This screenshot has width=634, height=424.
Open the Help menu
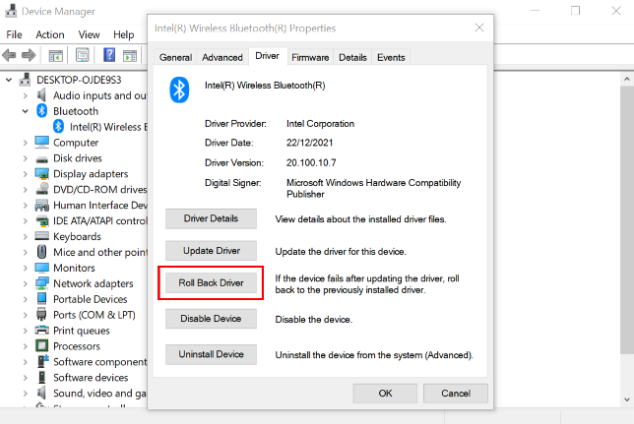pyautogui.click(x=123, y=35)
